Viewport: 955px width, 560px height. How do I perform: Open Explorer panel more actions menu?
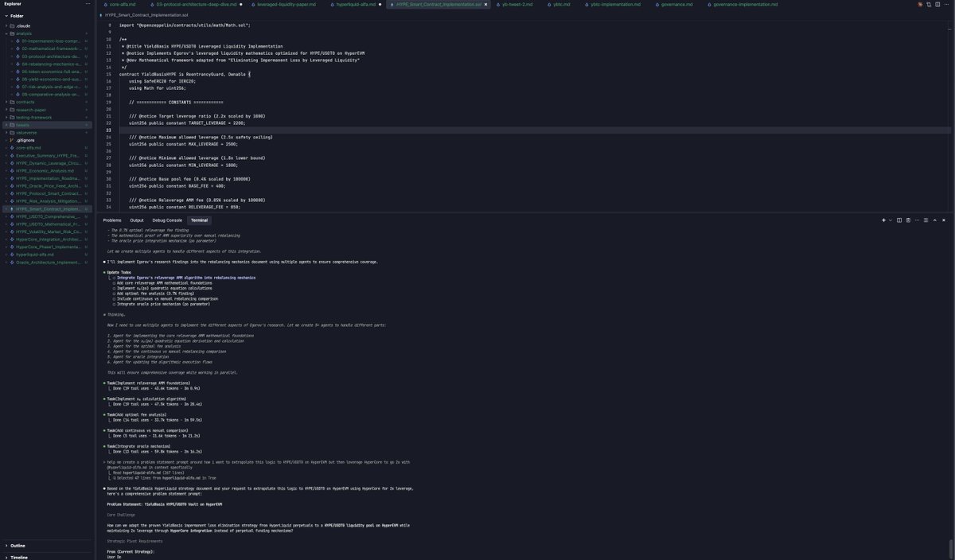(x=87, y=4)
